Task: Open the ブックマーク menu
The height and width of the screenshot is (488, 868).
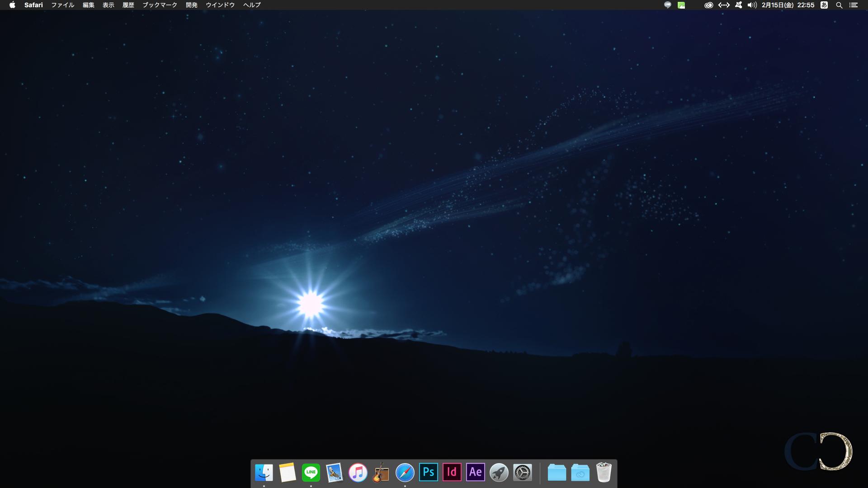Action: tap(160, 5)
